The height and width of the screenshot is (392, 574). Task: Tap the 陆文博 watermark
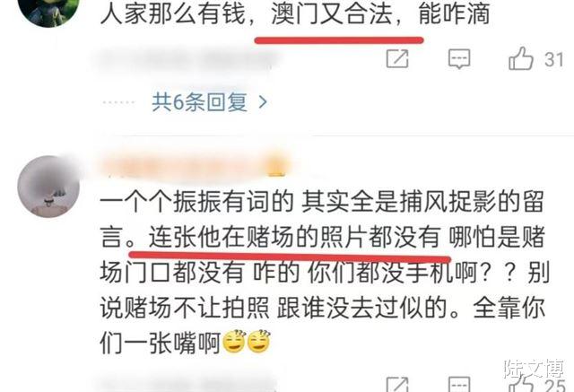click(x=535, y=368)
